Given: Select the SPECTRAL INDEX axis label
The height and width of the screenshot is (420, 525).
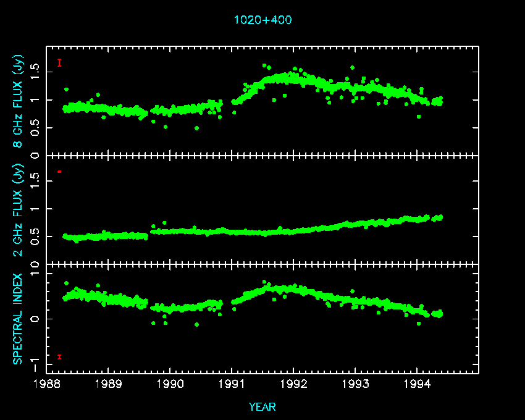Looking at the screenshot, I should tap(19, 318).
